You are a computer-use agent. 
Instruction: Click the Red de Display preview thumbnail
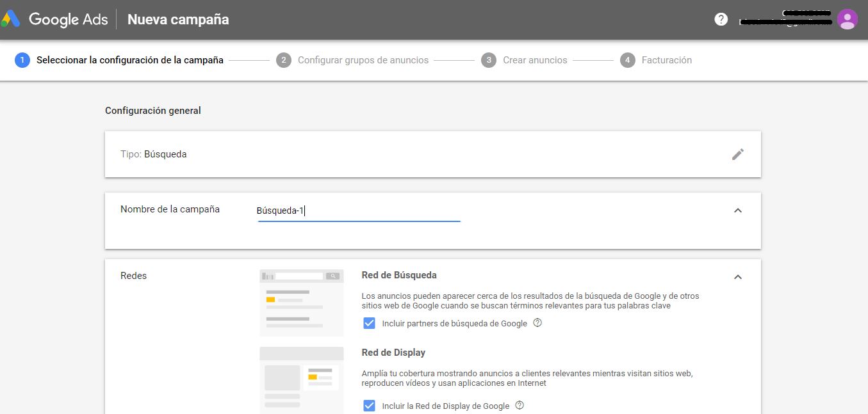click(302, 379)
